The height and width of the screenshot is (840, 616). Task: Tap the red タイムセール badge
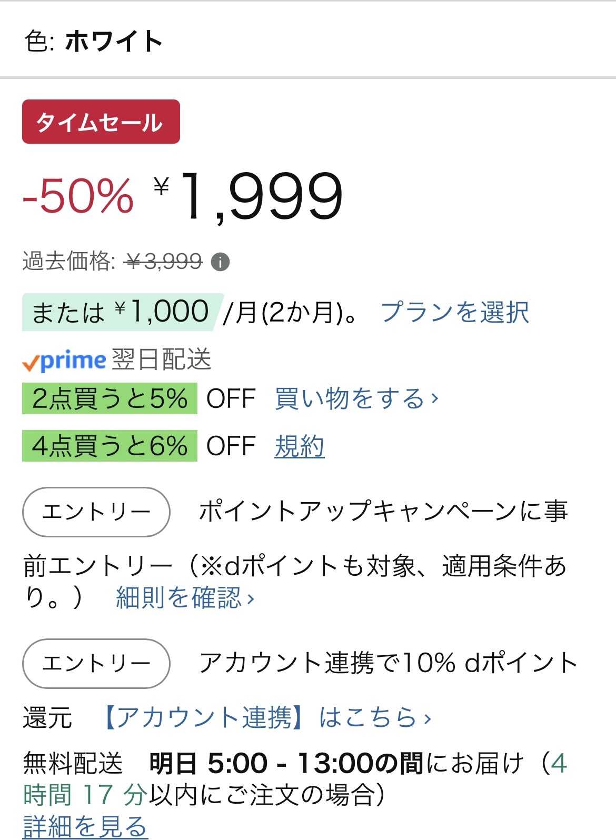(101, 122)
